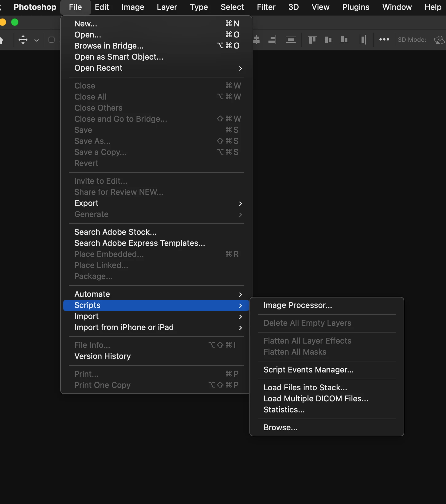Expand Import from iPhone or iPad
Screen dimensions: 446x504
point(156,327)
